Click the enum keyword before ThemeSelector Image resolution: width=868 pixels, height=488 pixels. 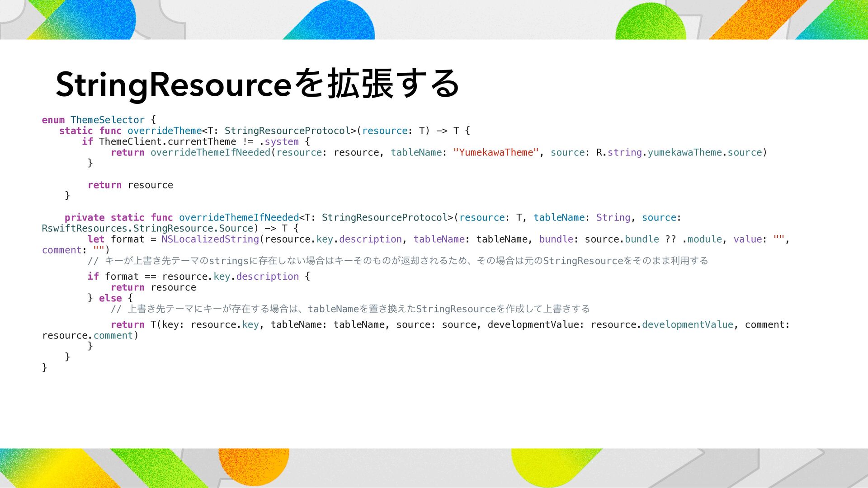coord(53,120)
